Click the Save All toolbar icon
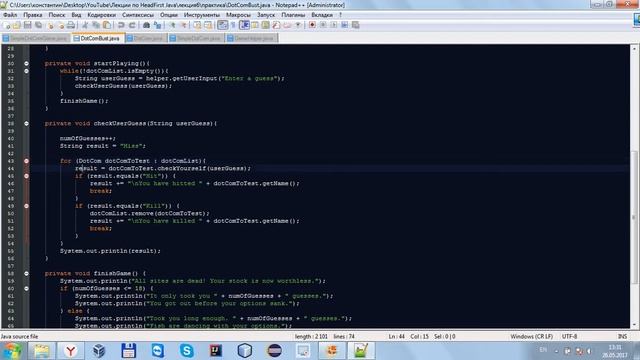Viewport: 640px width, 360px height. coord(38,25)
